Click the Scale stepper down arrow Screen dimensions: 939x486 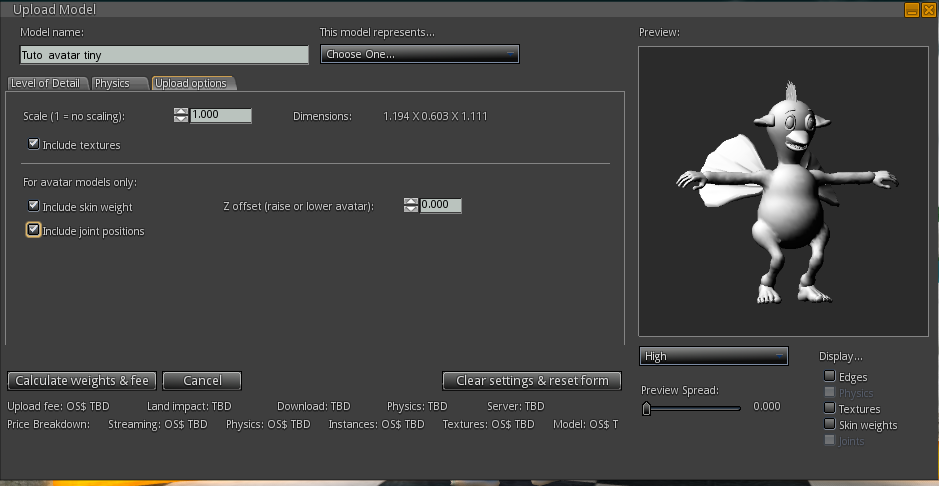(x=181, y=119)
